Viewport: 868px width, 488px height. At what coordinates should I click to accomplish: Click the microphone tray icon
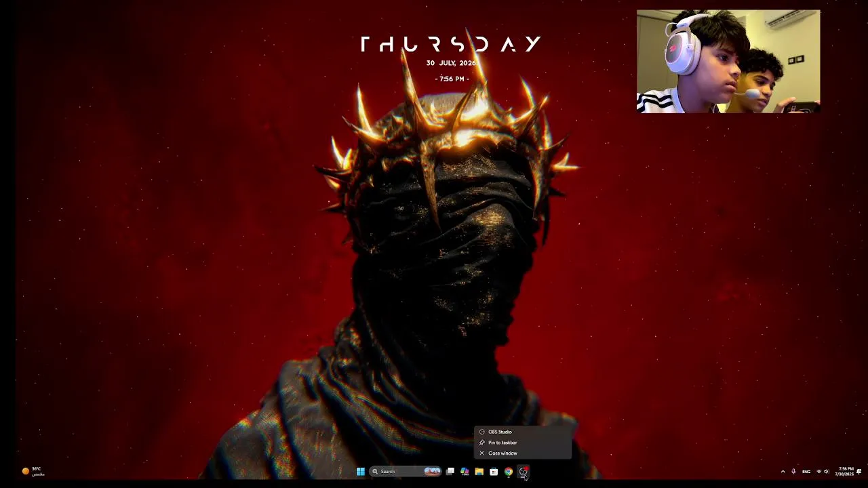(x=793, y=472)
